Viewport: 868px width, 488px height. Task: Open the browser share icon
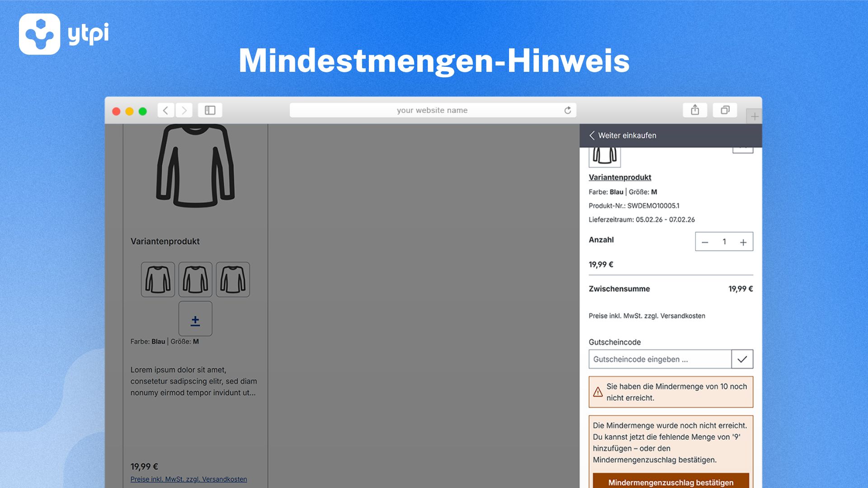[x=695, y=110]
